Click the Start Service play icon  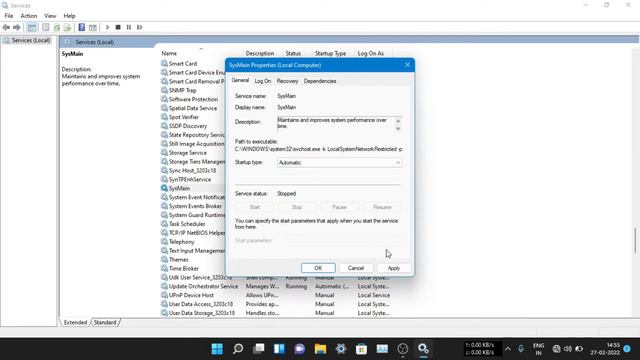coord(108,27)
